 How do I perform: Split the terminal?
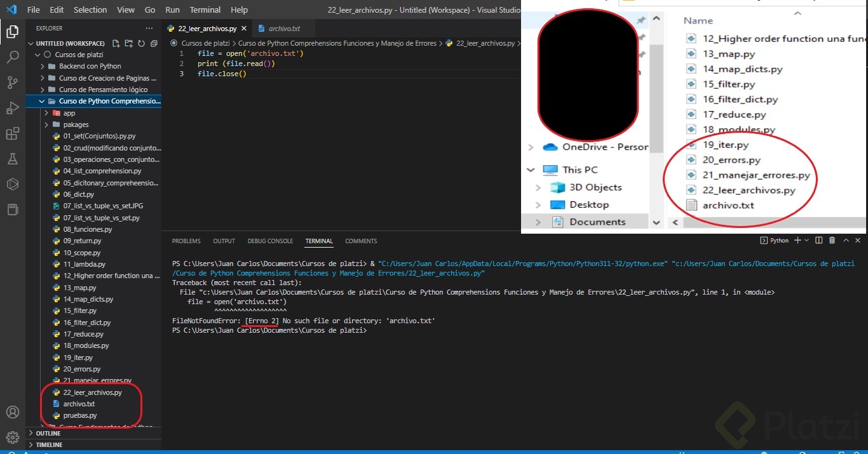819,241
